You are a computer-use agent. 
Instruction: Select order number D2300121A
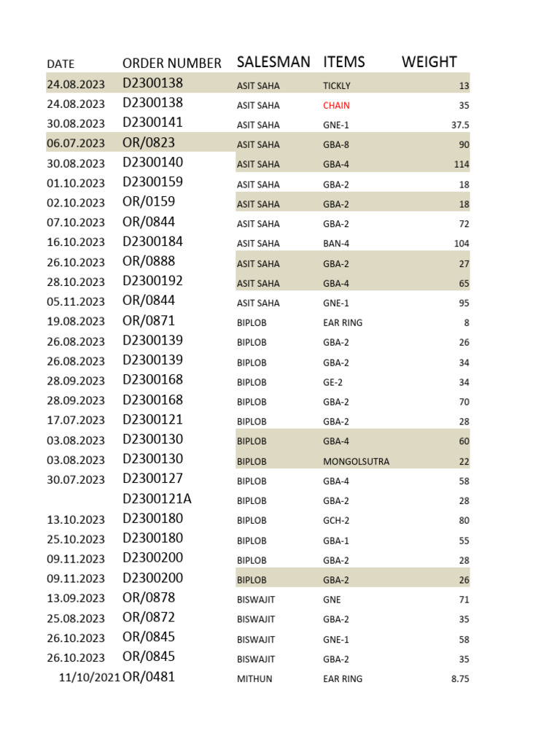pos(160,499)
